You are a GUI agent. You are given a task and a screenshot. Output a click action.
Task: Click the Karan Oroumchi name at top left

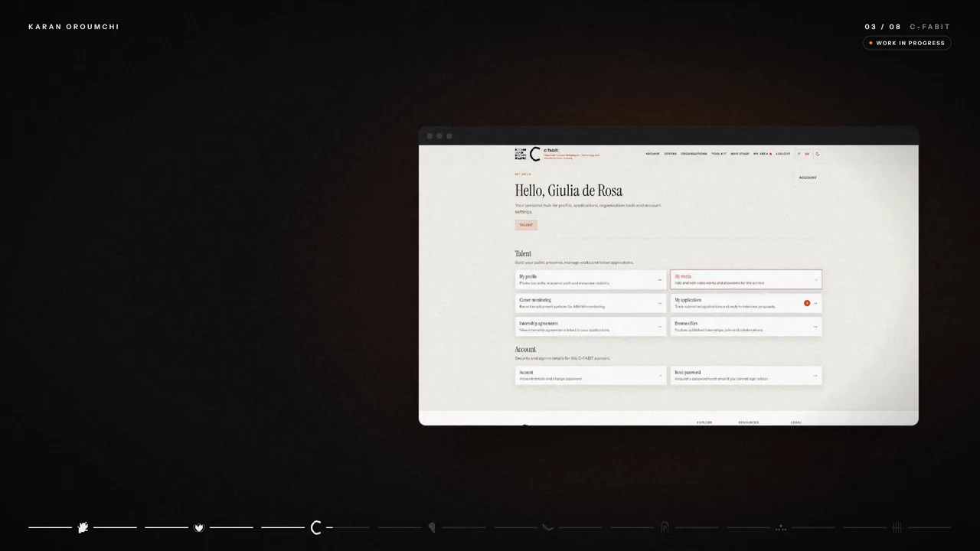(73, 27)
